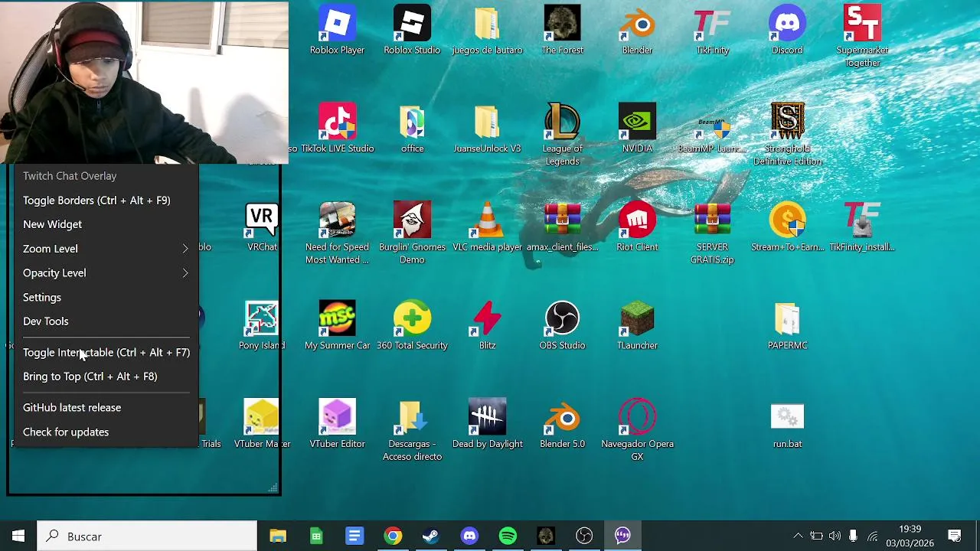
Task: Select the OBS Studio desktop shortcut
Action: tap(562, 325)
